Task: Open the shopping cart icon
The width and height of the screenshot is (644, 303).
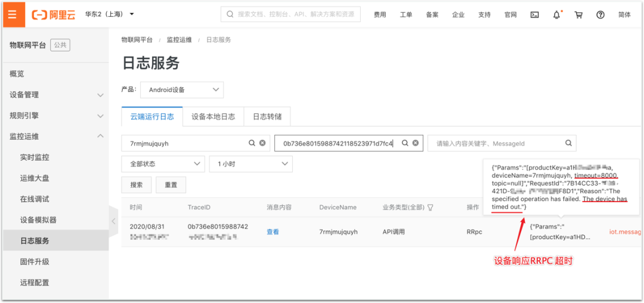Action: click(578, 15)
